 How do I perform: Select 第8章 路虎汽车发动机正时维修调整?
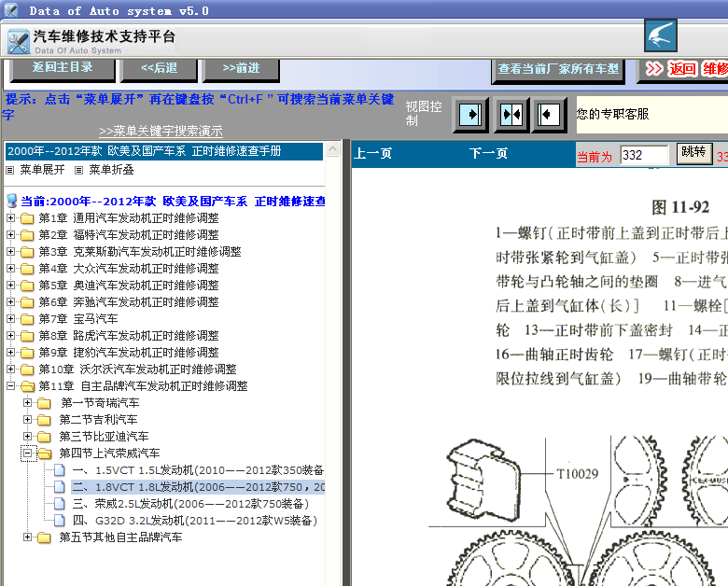coord(129,336)
